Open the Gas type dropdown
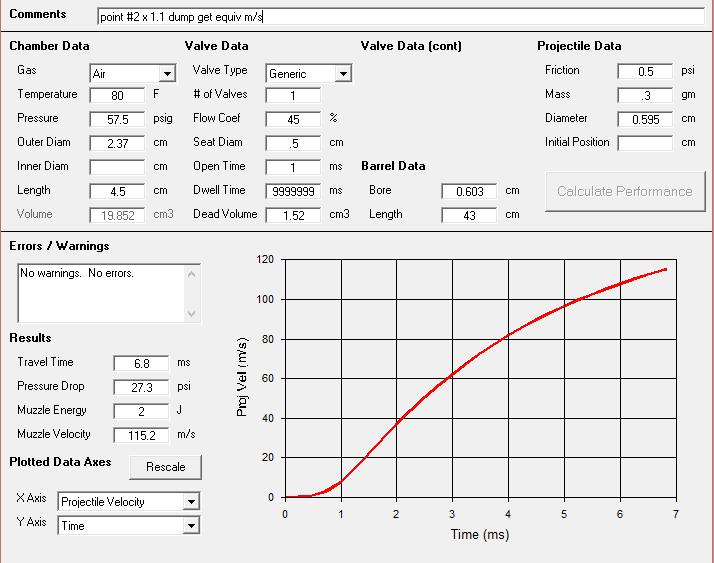 [x=166, y=74]
